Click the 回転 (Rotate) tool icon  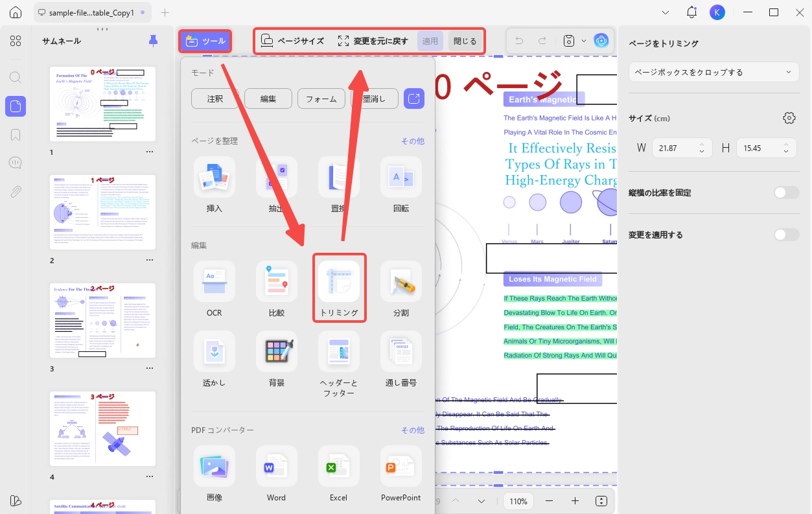pos(401,177)
